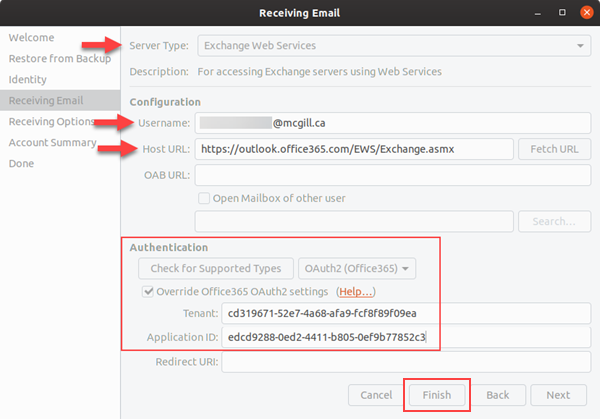Click the Search... button
Screen dimensions: 600x419
(x=554, y=221)
